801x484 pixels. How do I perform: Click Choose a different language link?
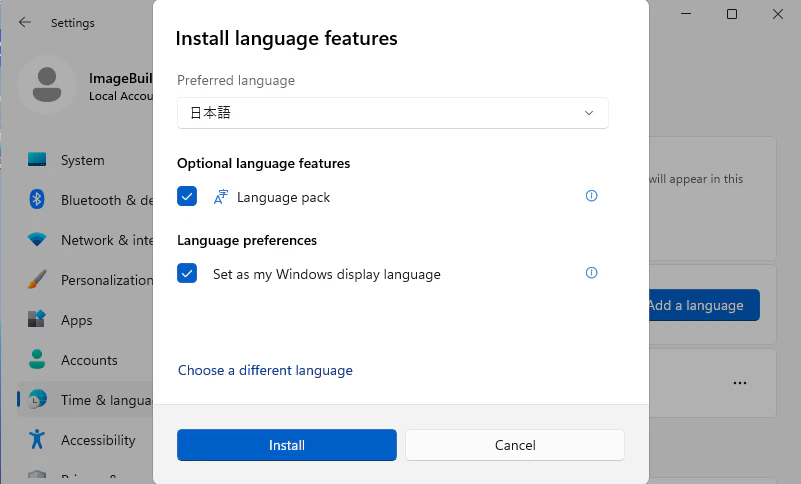[265, 371]
